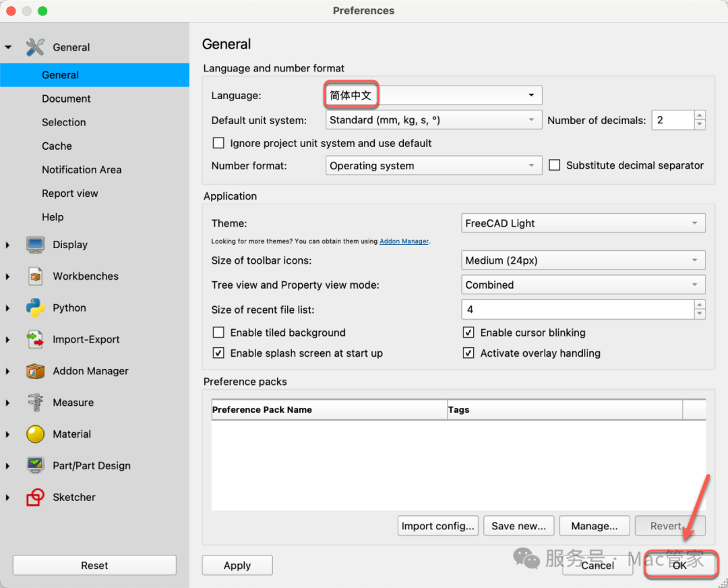Open the Notification Area preferences page
The height and width of the screenshot is (588, 728).
coord(82,170)
